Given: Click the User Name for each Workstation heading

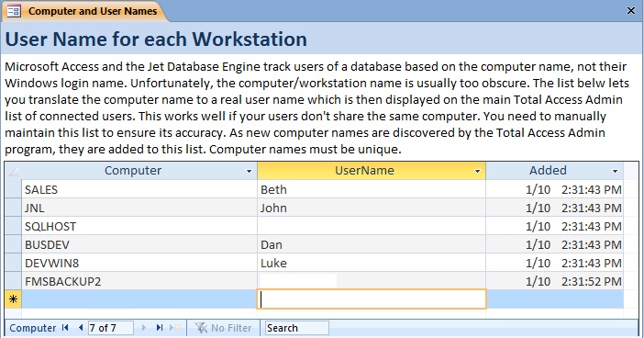Looking at the screenshot, I should (156, 39).
